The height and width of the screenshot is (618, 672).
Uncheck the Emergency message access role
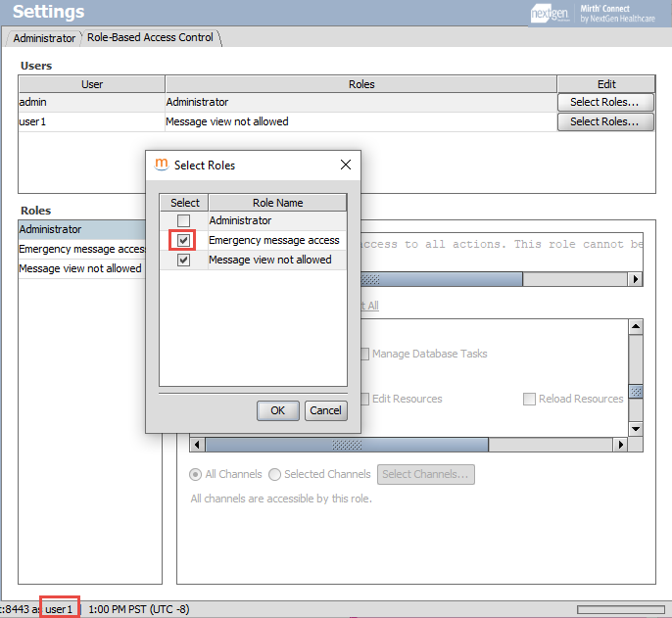click(183, 241)
